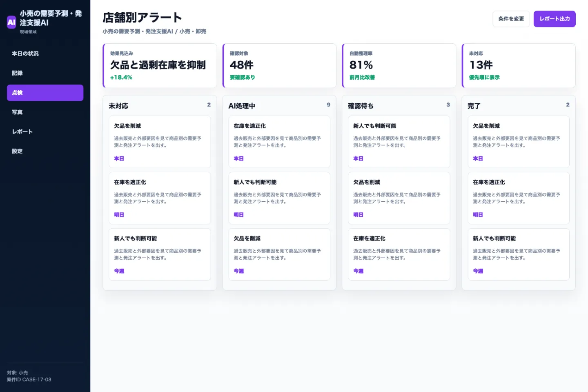Select the 自動整理率 81% summary card
Viewport: 588px width, 392px height.
pyautogui.click(x=399, y=65)
